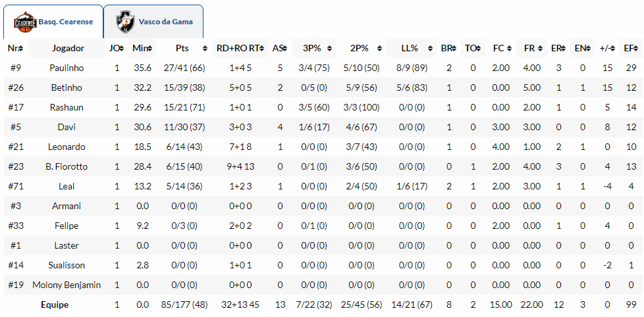The image size is (644, 317).
Task: Sort by the TO column header
Action: [472, 48]
